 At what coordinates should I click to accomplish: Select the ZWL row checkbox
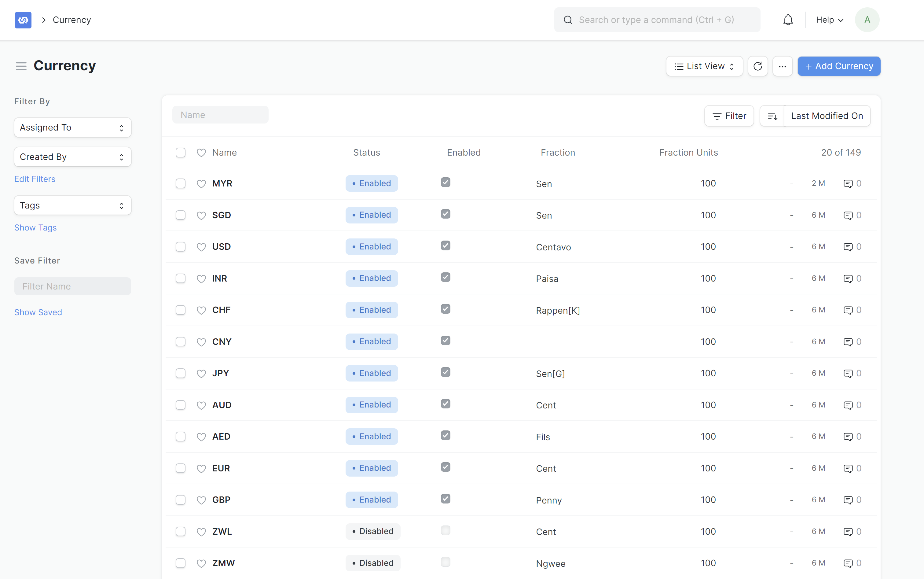pos(181,532)
